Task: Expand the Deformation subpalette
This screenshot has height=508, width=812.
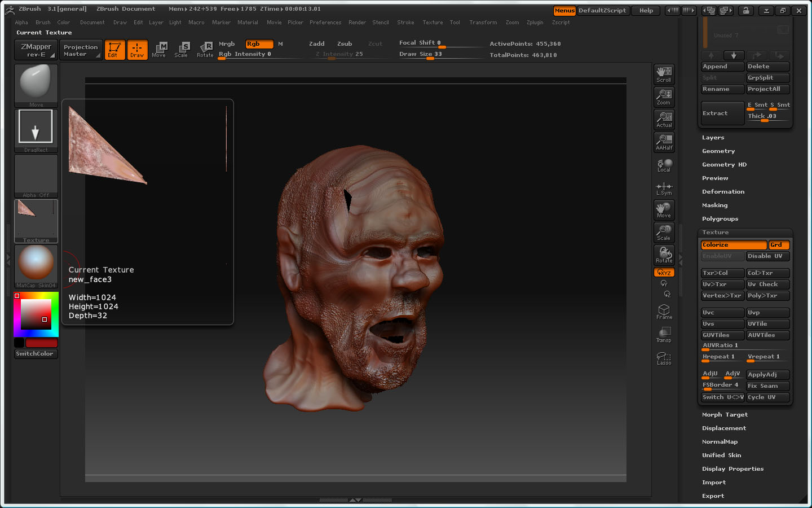Action: 723,192
